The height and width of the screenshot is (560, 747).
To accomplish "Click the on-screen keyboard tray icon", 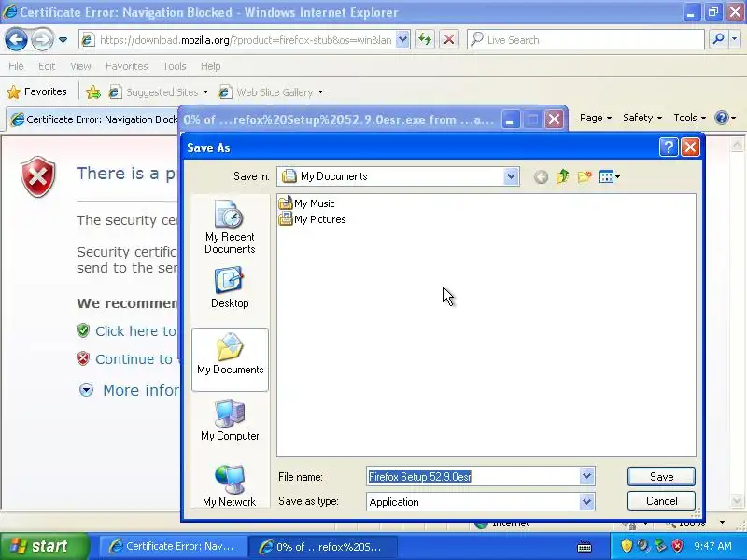I will tap(585, 547).
